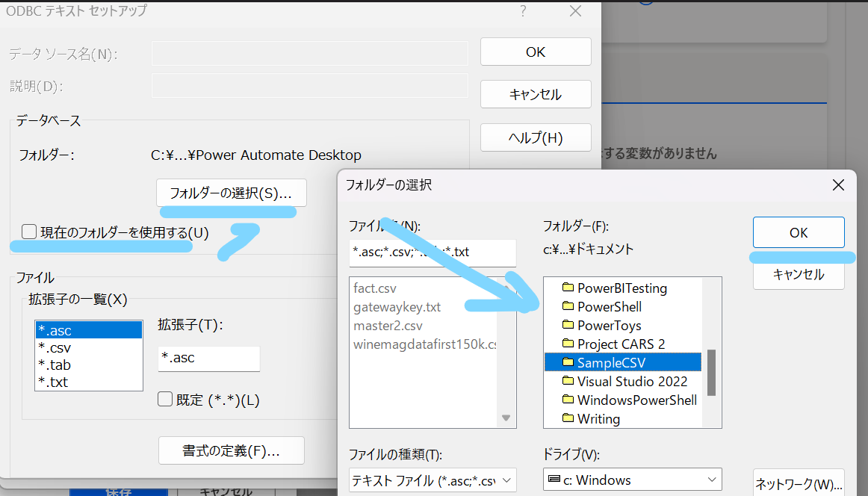868x496 pixels.
Task: Open Help (ヘルプ(H)) in ODBC setup
Action: 536,137
